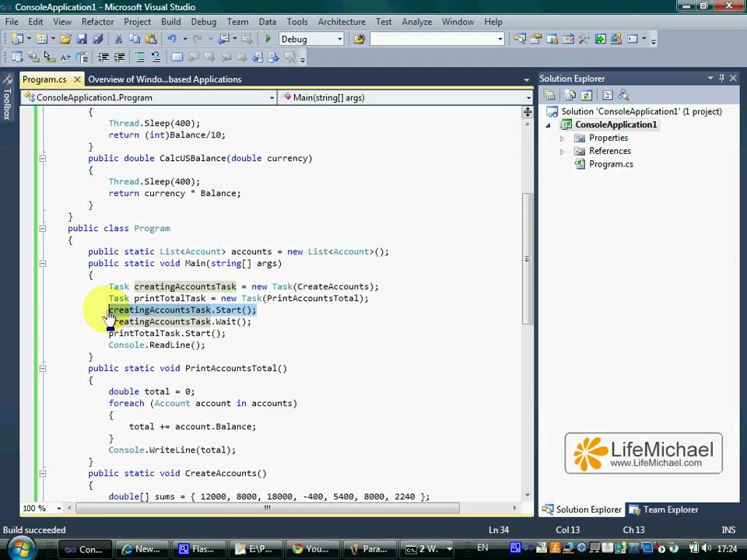Click Show All Files in Solution Explorer
The width and height of the screenshot is (747, 560).
coord(570,95)
